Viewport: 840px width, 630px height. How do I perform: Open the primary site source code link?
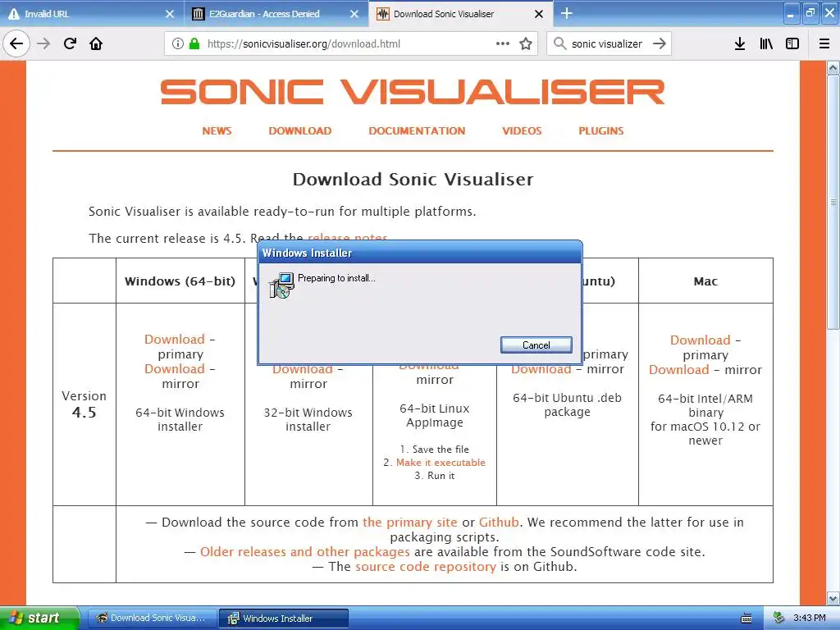click(410, 523)
